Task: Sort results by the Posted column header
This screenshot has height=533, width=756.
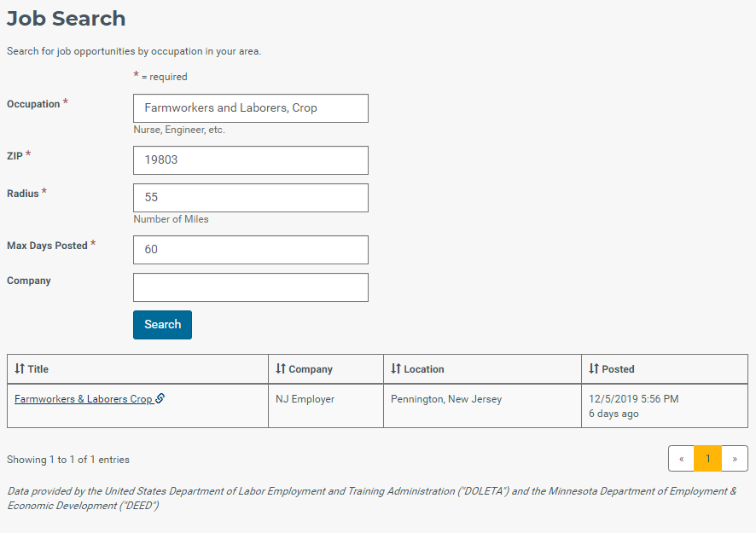Action: 665,369
